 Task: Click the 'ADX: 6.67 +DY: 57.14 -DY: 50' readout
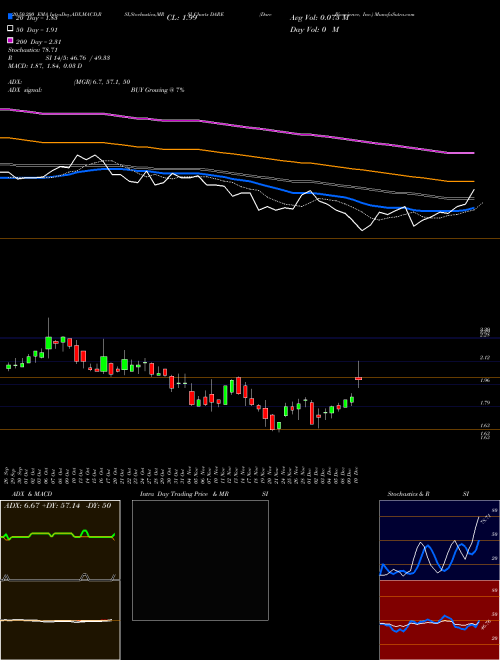pyautogui.click(x=58, y=506)
